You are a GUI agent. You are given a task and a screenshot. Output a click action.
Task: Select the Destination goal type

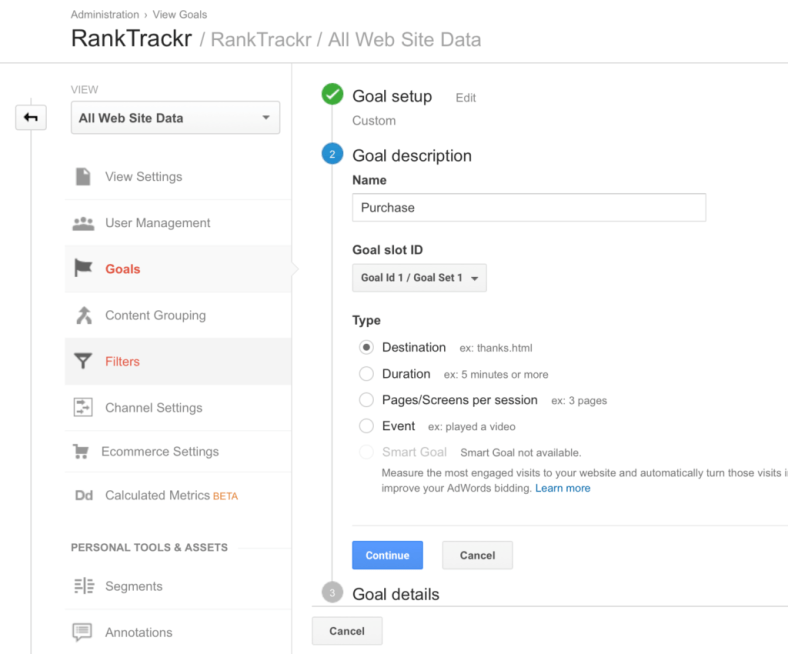click(x=366, y=347)
